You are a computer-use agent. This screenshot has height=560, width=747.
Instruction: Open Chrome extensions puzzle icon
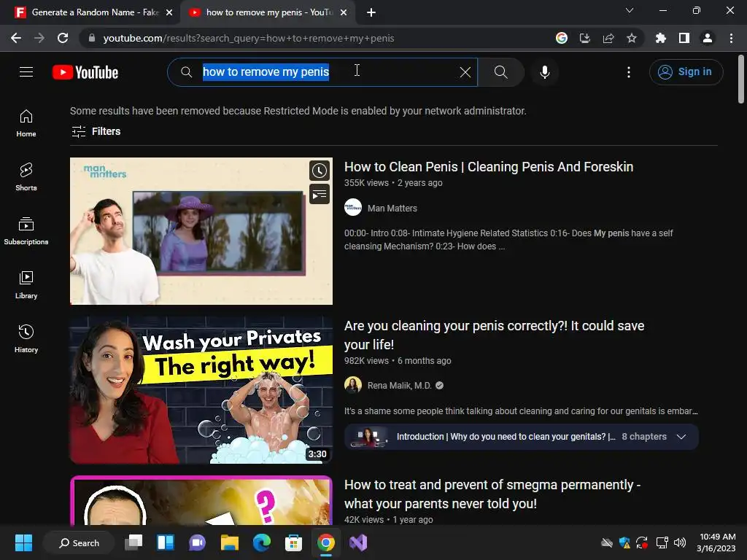coord(661,38)
